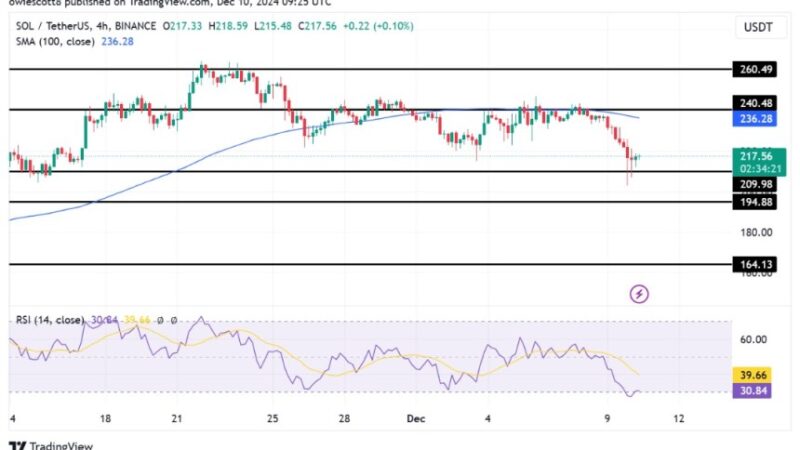Click the green 217.56 current price label
This screenshot has width=800, height=450.
coord(759,162)
